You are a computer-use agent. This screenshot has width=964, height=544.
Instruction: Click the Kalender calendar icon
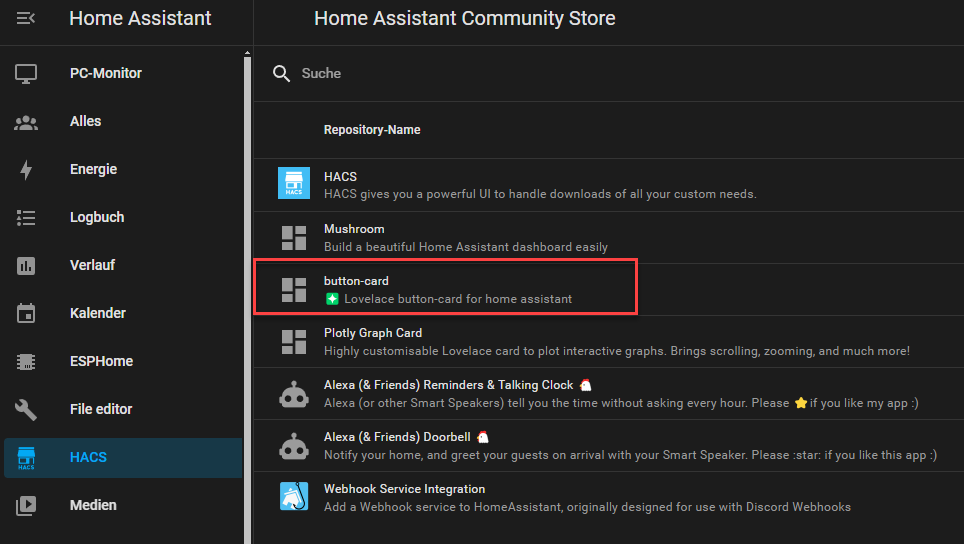point(26,313)
